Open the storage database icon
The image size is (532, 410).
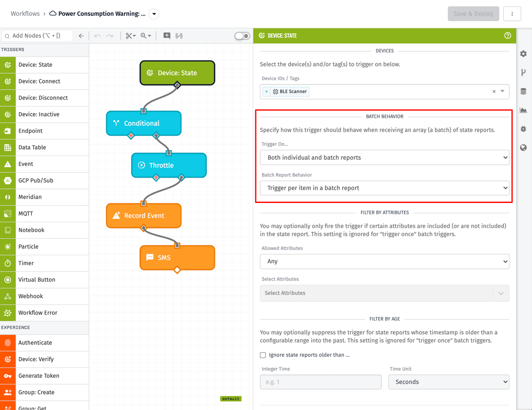point(524,91)
